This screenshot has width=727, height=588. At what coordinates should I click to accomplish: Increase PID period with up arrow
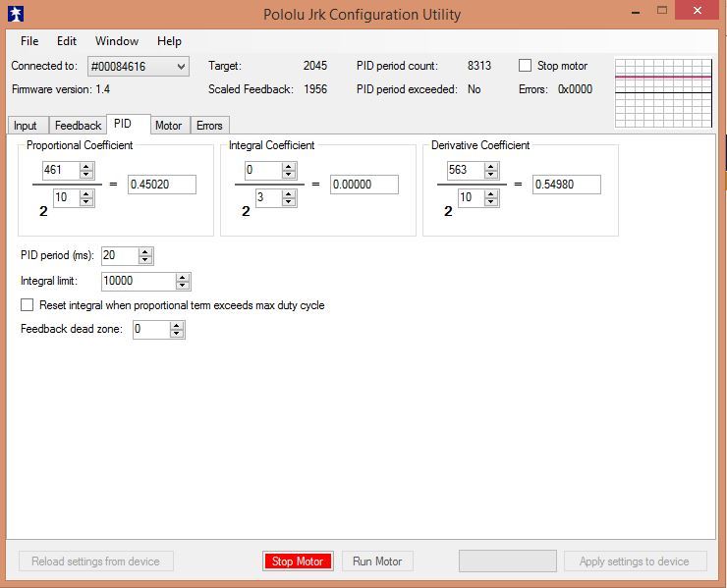145,251
